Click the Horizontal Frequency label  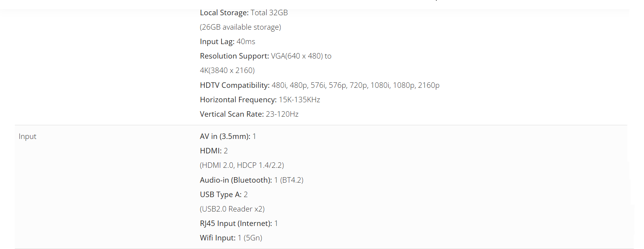238,100
